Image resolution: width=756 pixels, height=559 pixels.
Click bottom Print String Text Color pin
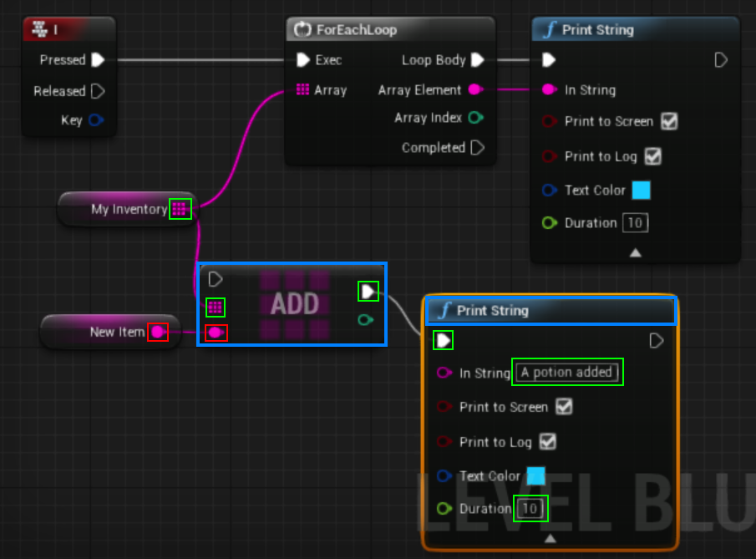444,476
